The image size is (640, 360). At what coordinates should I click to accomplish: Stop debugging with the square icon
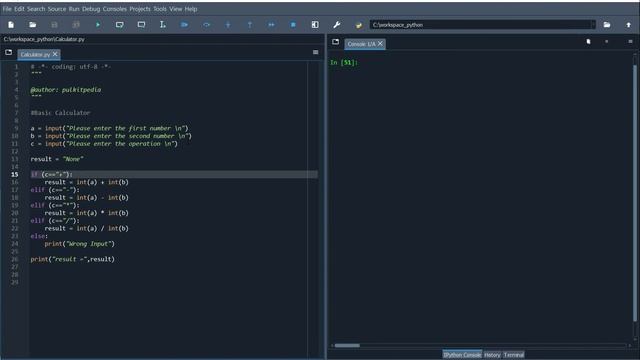pyautogui.click(x=293, y=25)
